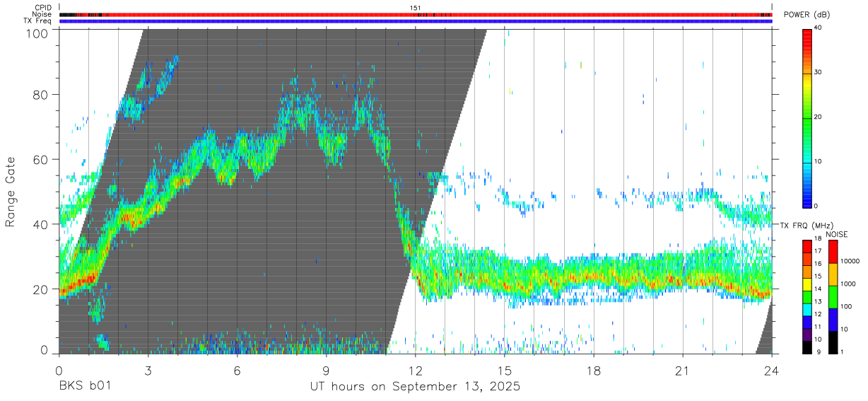
Task: Click the POWER rainbow color bar
Action: (x=807, y=117)
